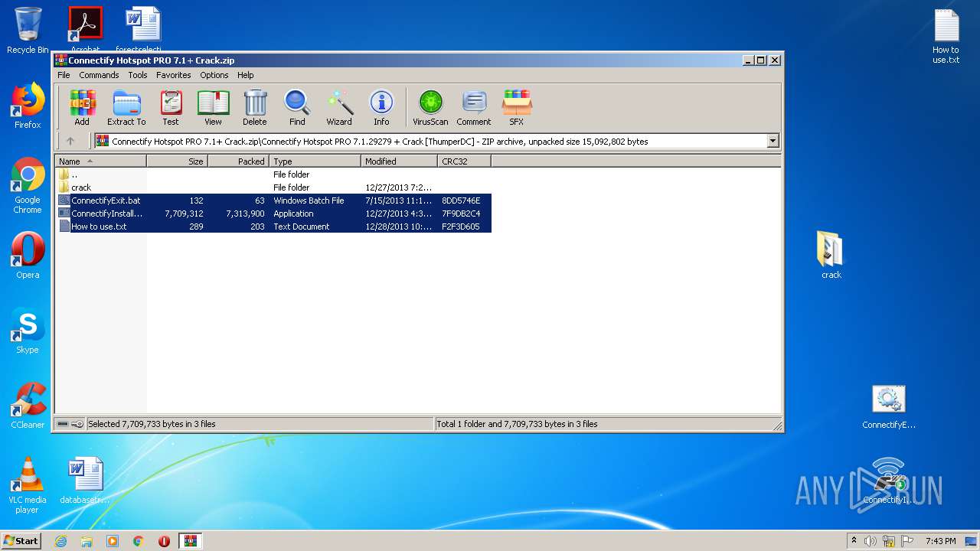Click the Extract To toolbar icon

click(x=126, y=107)
